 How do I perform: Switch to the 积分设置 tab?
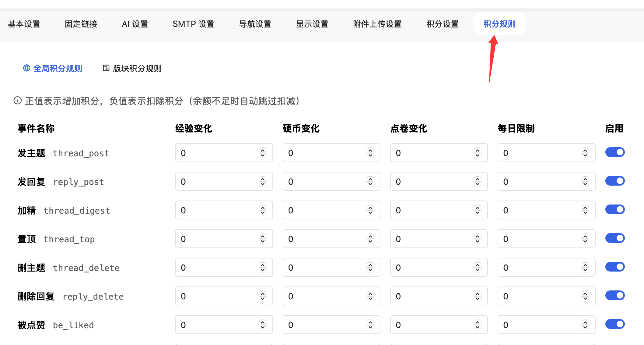click(x=443, y=24)
